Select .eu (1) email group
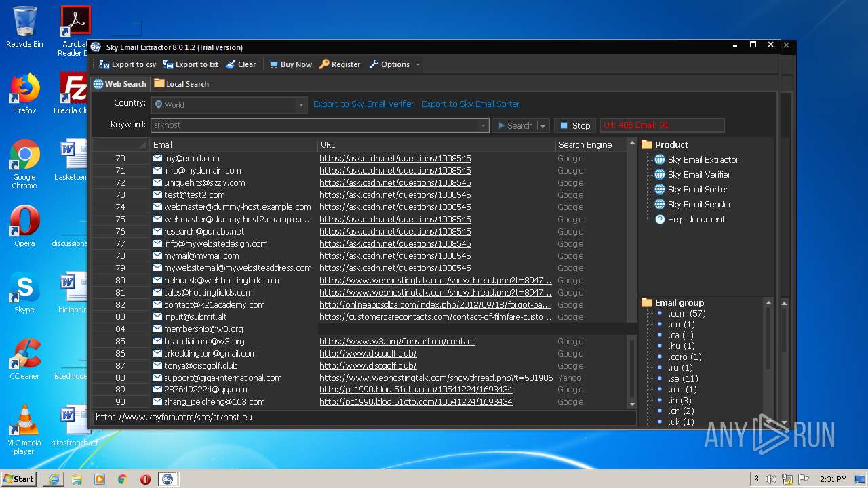 (x=682, y=324)
